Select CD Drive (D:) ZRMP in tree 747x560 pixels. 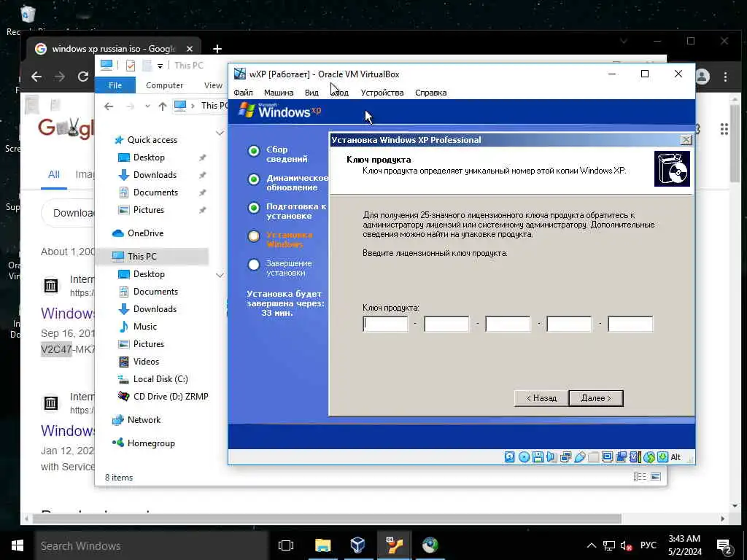coord(163,397)
